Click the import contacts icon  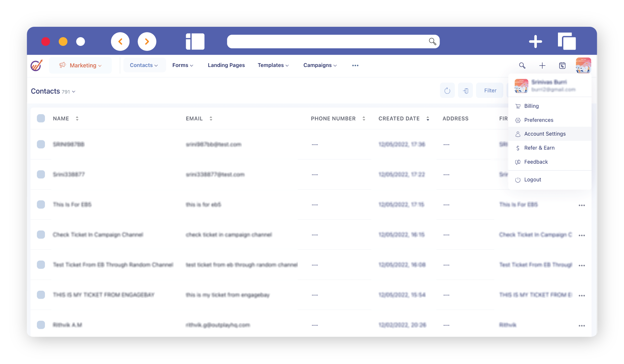(465, 90)
